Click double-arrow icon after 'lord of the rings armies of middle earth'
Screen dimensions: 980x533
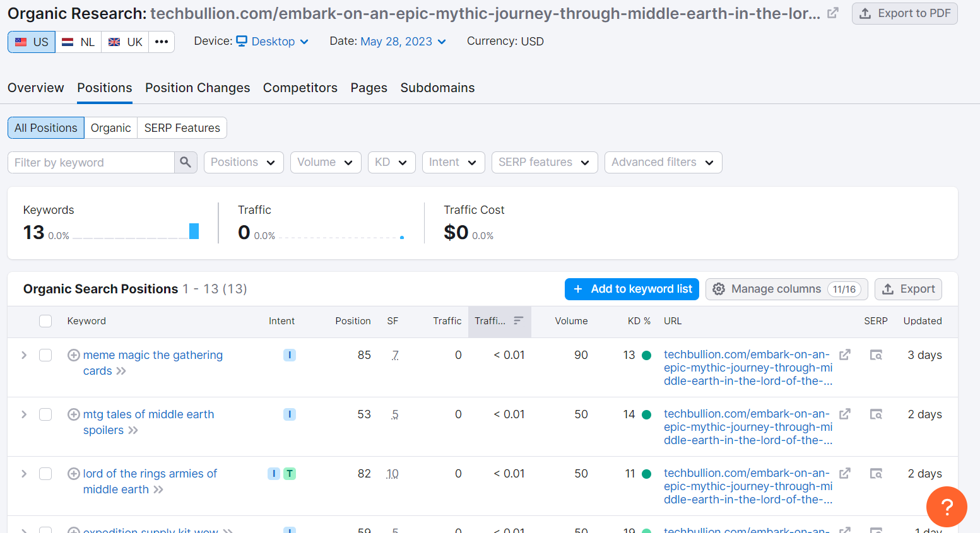coord(158,489)
